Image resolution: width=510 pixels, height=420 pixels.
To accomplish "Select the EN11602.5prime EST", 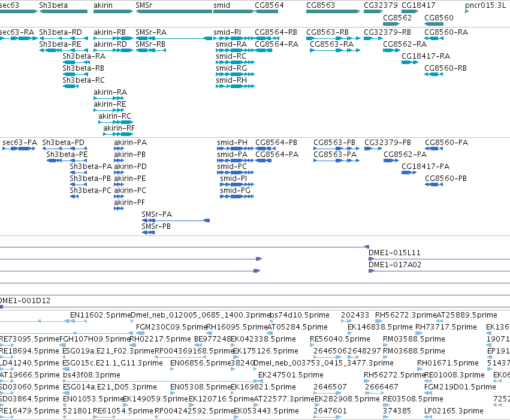I will tap(79, 321).
